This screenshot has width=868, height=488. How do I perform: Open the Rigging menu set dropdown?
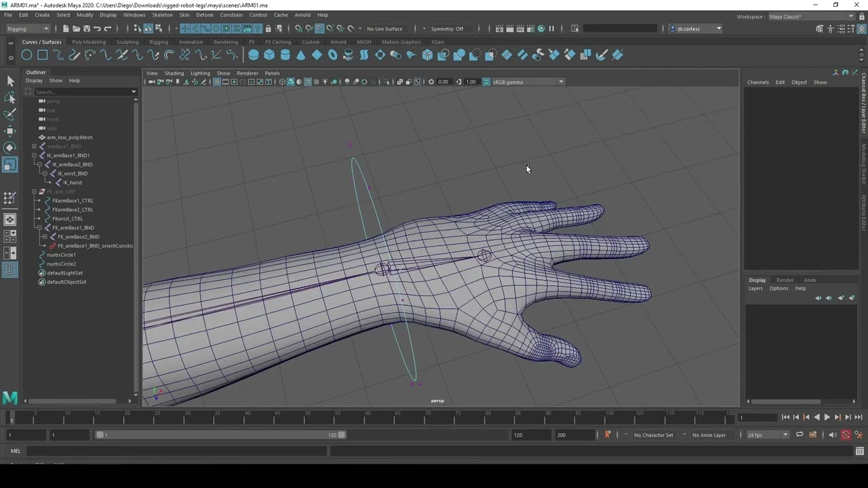pyautogui.click(x=27, y=28)
